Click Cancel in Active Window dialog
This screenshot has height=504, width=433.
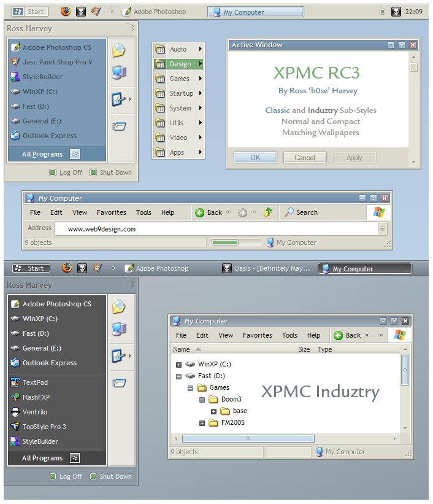point(305,158)
